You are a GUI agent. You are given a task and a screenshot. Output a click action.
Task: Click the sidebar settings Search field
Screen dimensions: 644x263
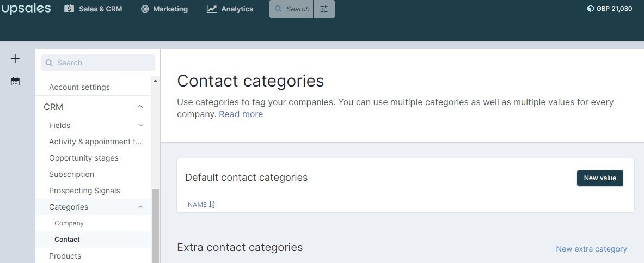[x=98, y=63]
